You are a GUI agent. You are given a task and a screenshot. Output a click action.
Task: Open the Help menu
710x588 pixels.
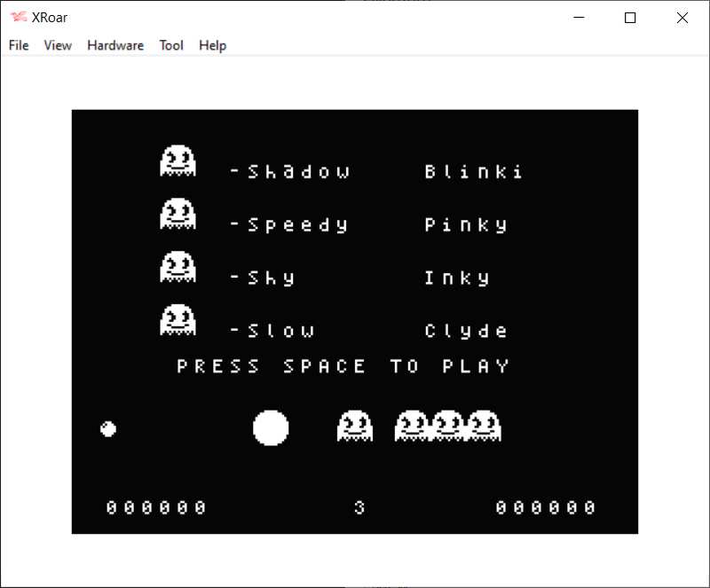tap(212, 45)
